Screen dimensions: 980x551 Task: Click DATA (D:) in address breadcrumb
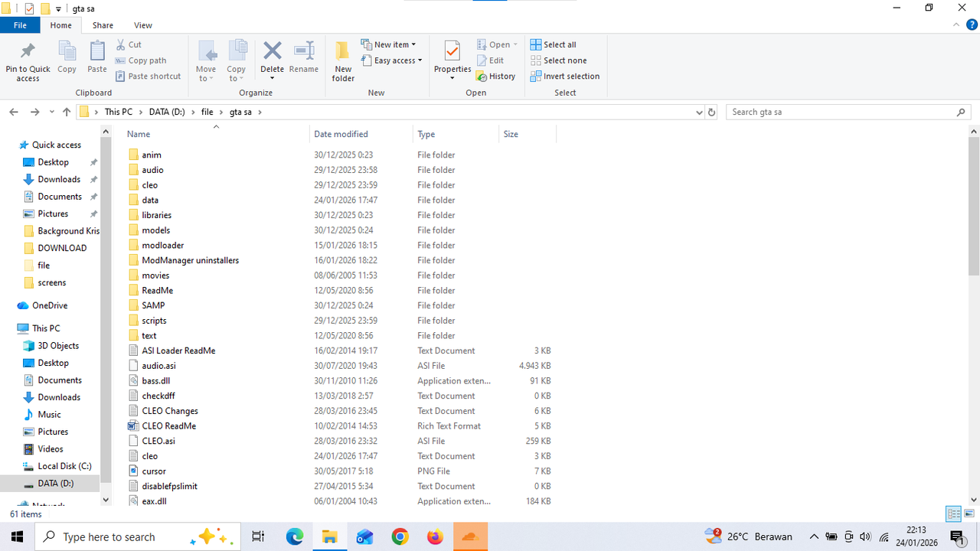167,112
